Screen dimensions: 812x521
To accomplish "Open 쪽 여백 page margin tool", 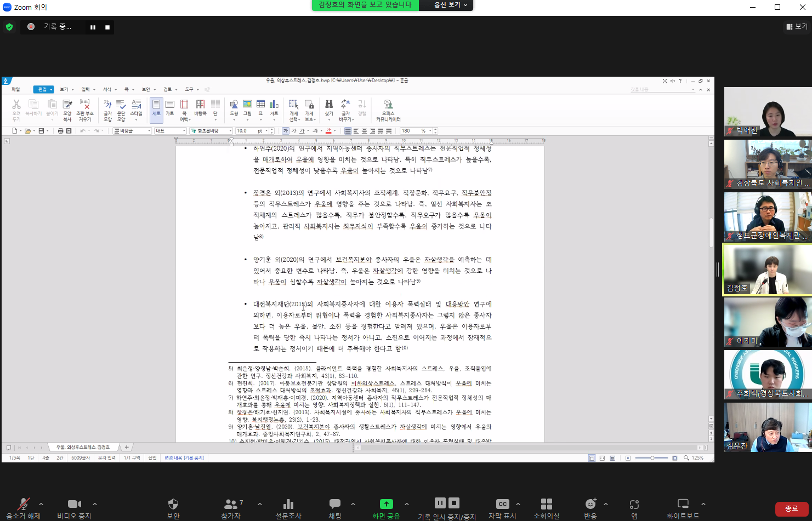I will pos(184,110).
